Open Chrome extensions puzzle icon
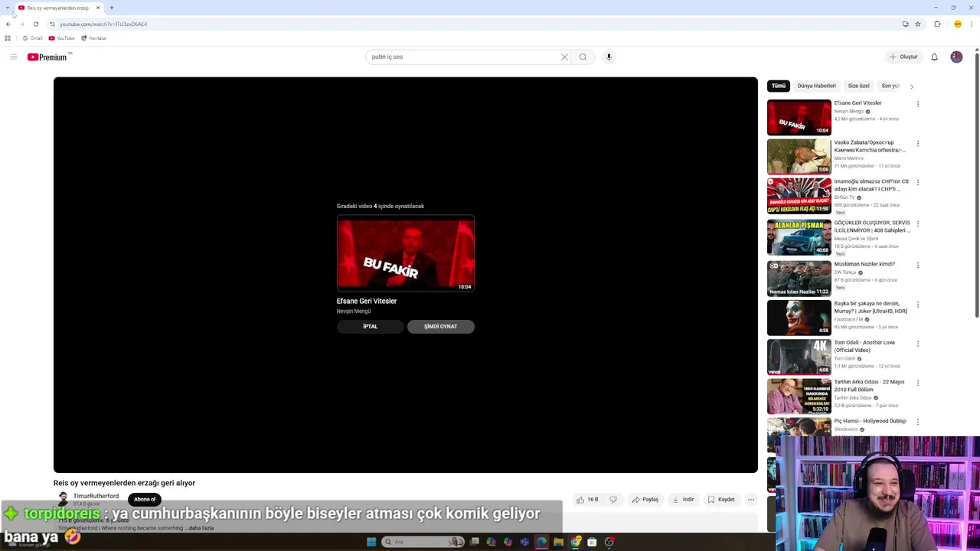980x551 pixels. (937, 24)
